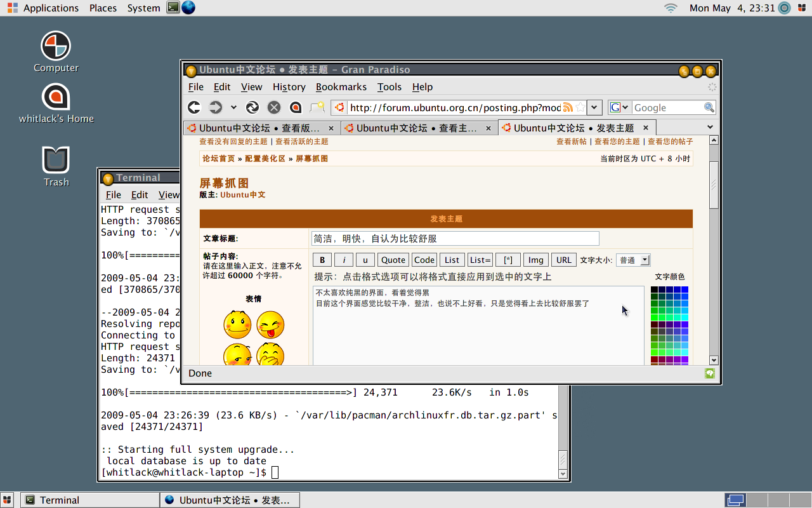The width and height of the screenshot is (812, 508).
Task: Insert the smiling emoticon
Action: click(x=237, y=324)
